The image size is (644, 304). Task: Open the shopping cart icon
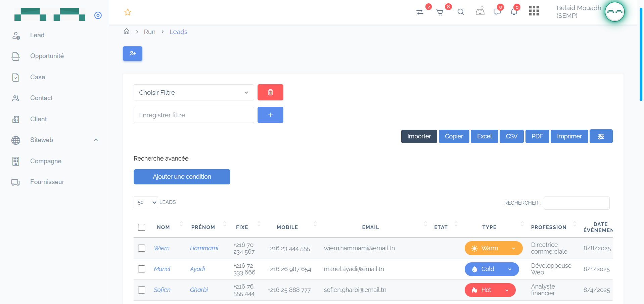pos(440,12)
